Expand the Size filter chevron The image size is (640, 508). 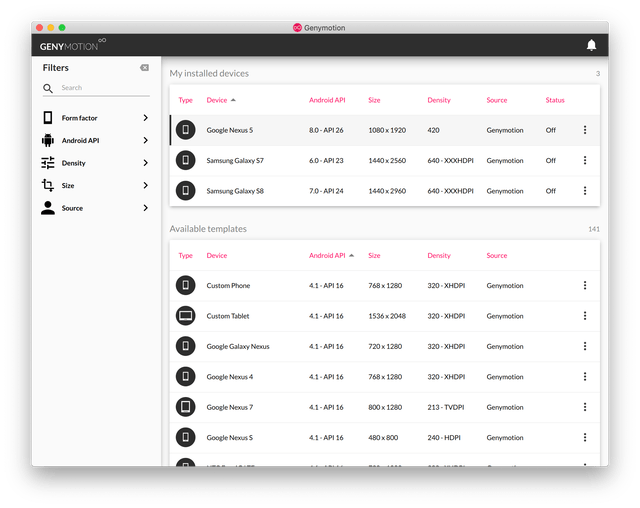tap(146, 185)
